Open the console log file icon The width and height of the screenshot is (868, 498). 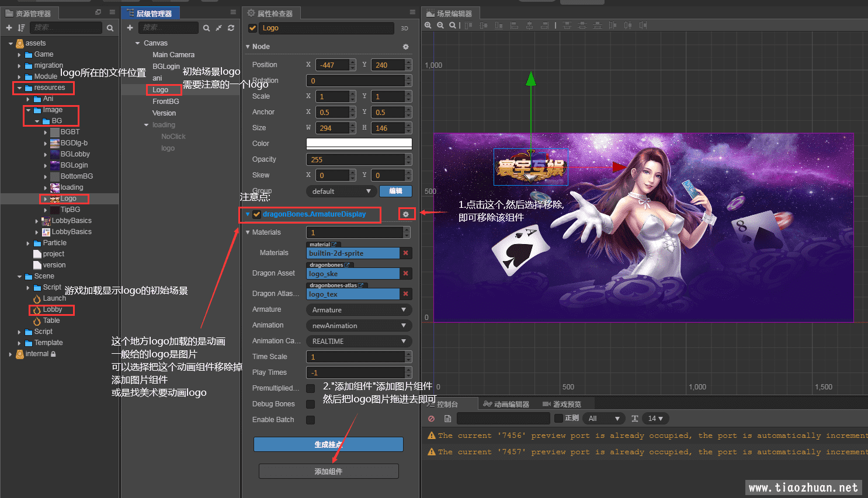pyautogui.click(x=447, y=419)
